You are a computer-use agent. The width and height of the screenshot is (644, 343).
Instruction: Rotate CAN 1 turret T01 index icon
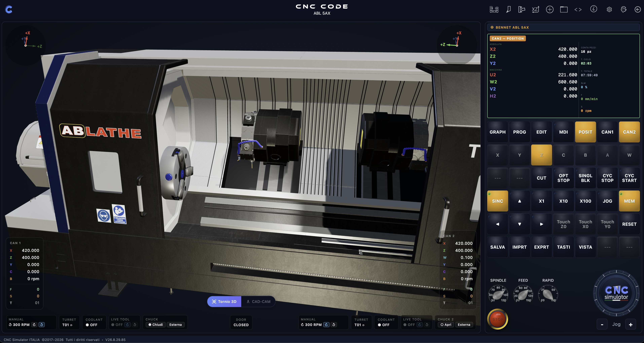coord(71,325)
